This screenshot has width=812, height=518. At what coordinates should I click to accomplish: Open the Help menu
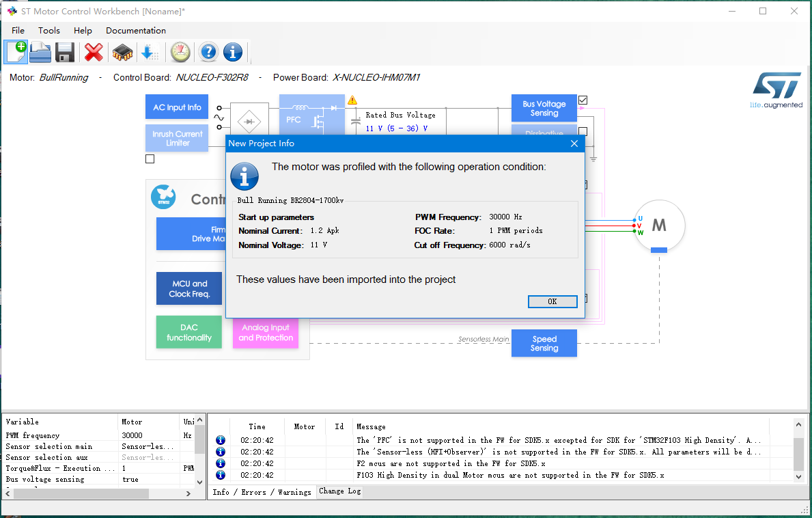[83, 31]
